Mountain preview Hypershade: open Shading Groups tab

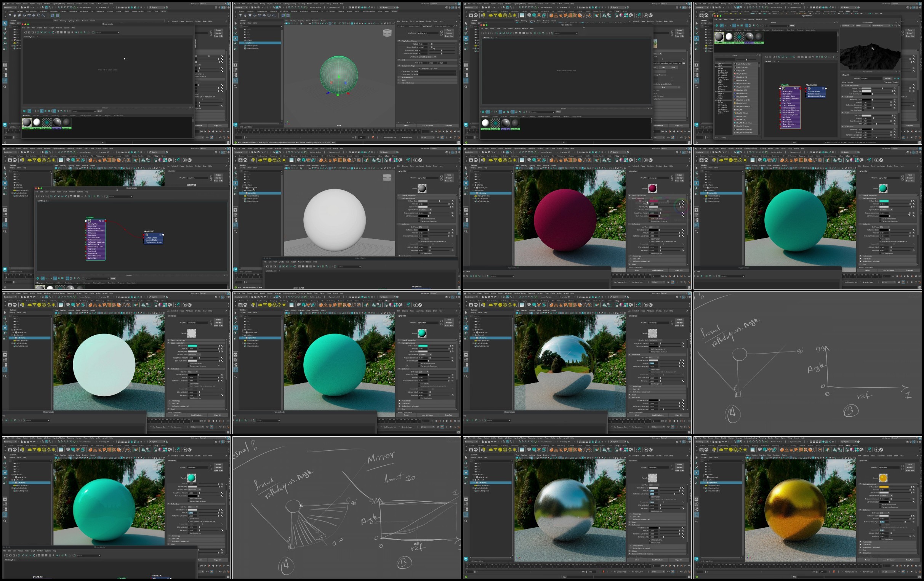point(778,30)
